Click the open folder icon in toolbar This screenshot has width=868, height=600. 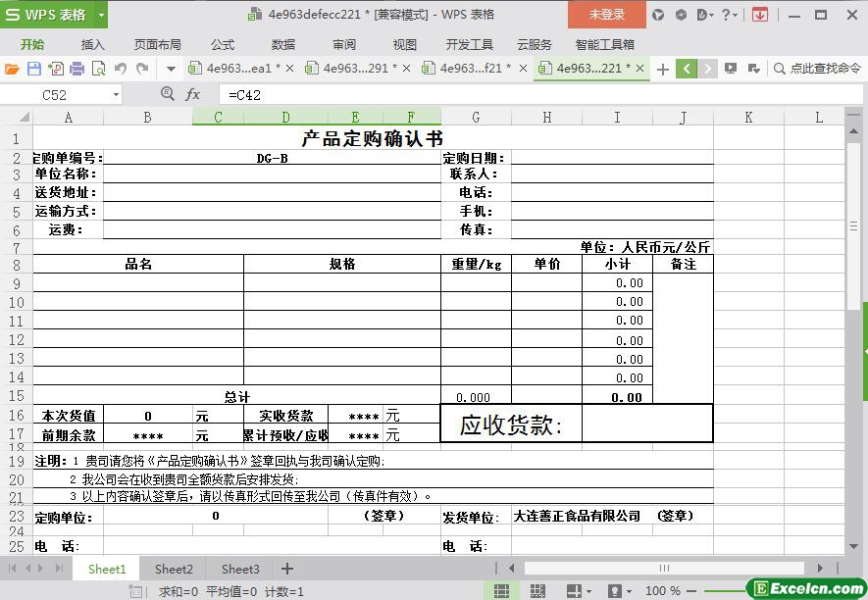pyautogui.click(x=12, y=69)
